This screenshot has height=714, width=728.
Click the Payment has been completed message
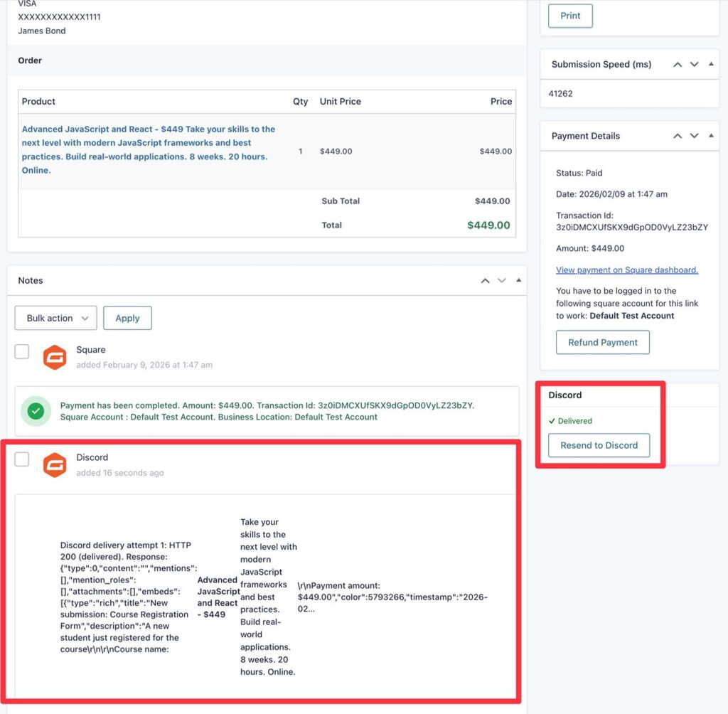[267, 411]
